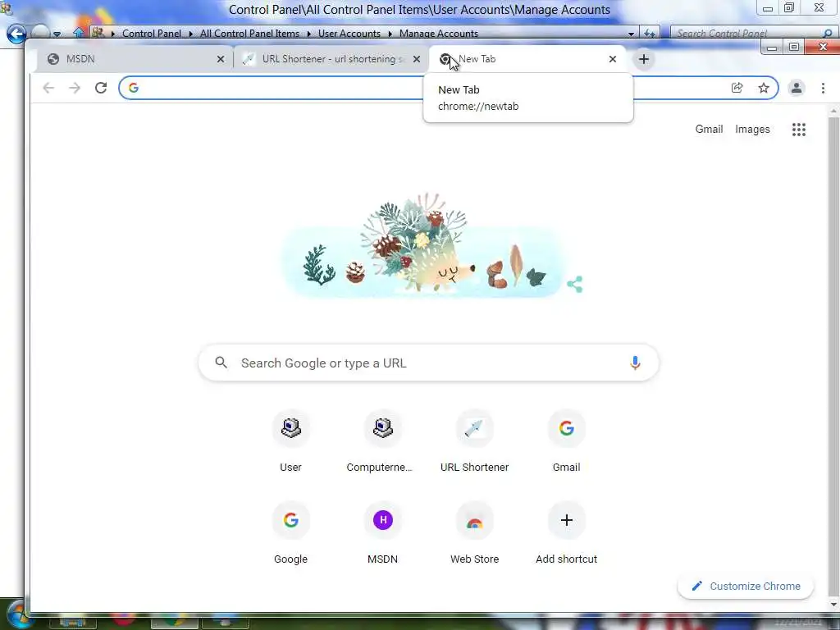The width and height of the screenshot is (840, 630).
Task: Open the URL Shortener shortcut tile
Action: click(x=475, y=442)
